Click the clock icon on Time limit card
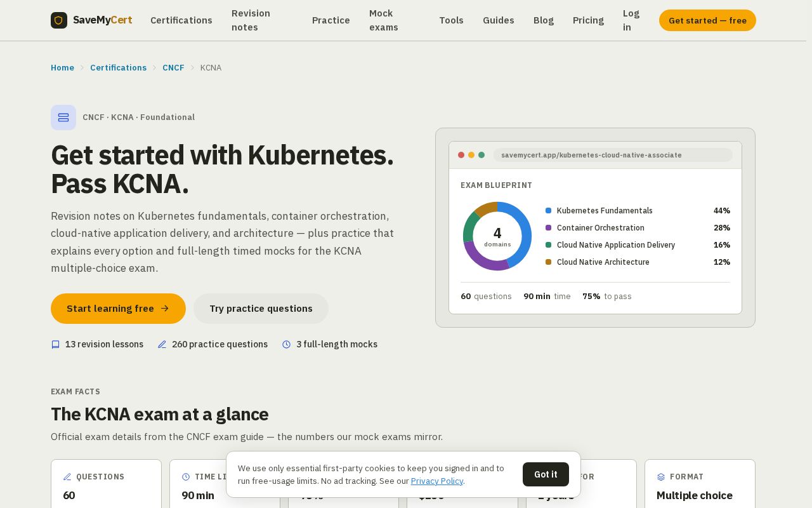 [186, 477]
